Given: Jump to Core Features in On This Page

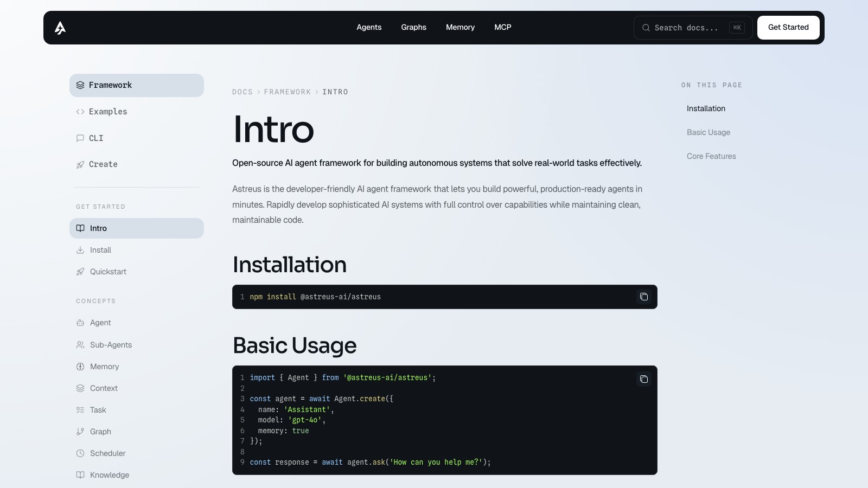Looking at the screenshot, I should [x=711, y=156].
